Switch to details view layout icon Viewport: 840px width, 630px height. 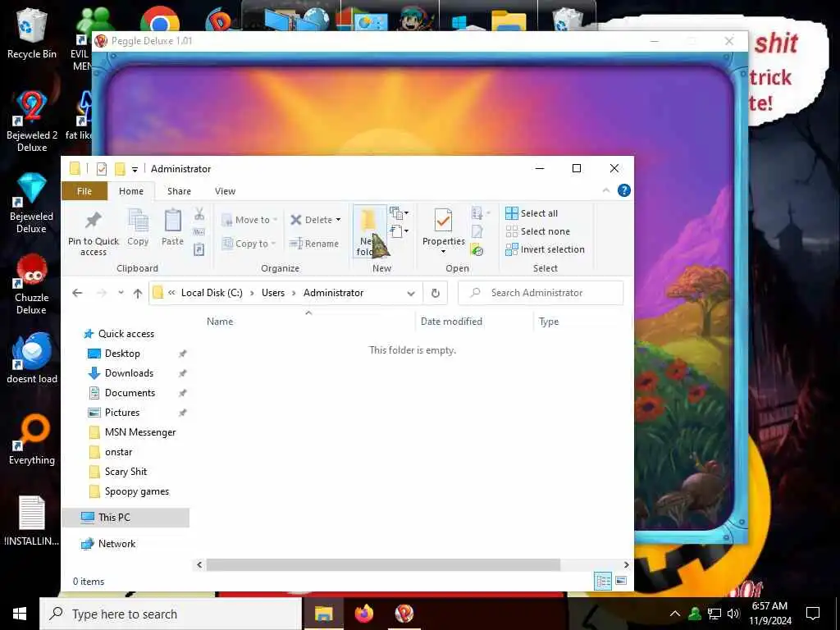tap(603, 581)
